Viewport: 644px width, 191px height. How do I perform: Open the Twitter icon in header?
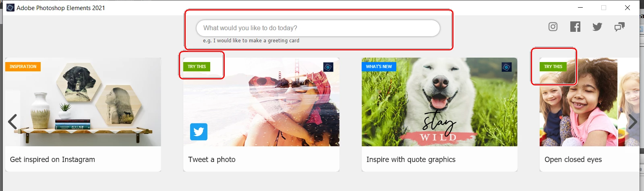point(597,27)
